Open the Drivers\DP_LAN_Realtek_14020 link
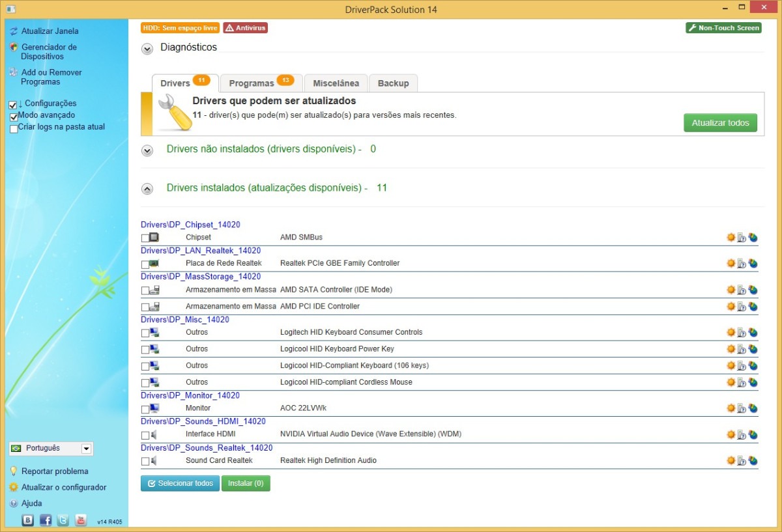This screenshot has height=532, width=782. (201, 251)
